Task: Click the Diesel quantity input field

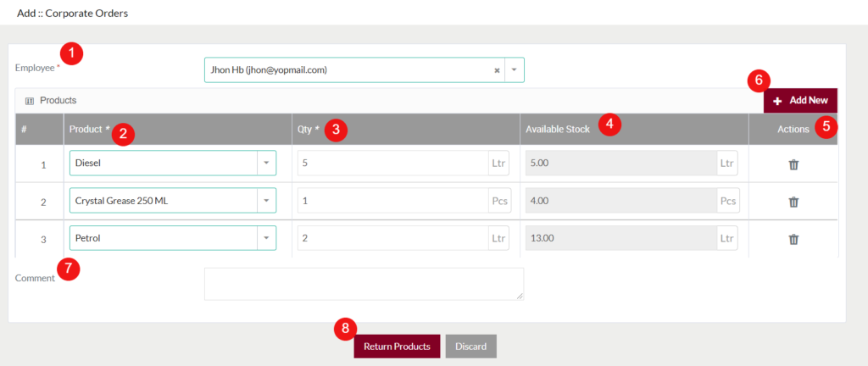Action: [392, 163]
